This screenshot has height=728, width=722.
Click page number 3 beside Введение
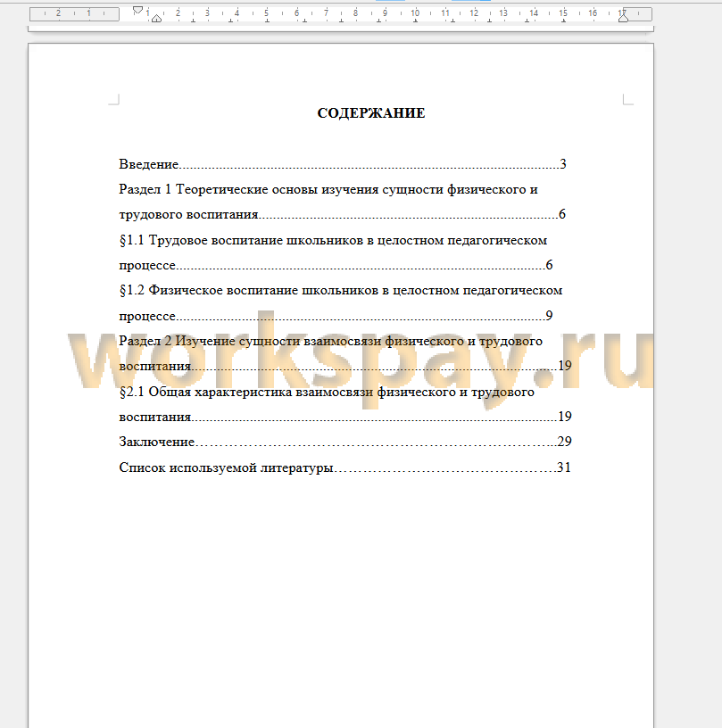[x=563, y=164]
